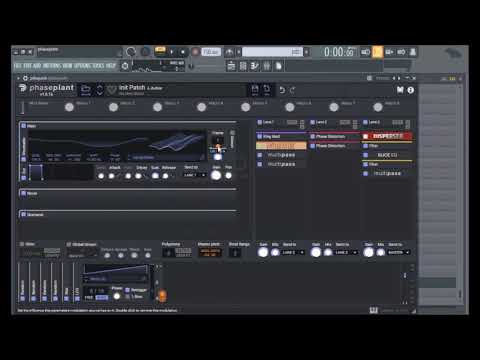Open the PATTERNS menu in FL Studio

pyautogui.click(x=51, y=66)
